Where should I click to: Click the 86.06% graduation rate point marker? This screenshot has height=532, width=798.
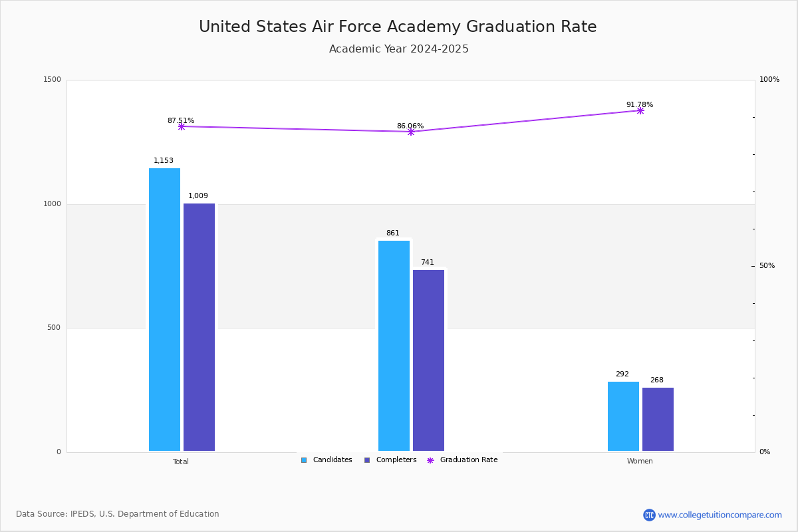[410, 132]
